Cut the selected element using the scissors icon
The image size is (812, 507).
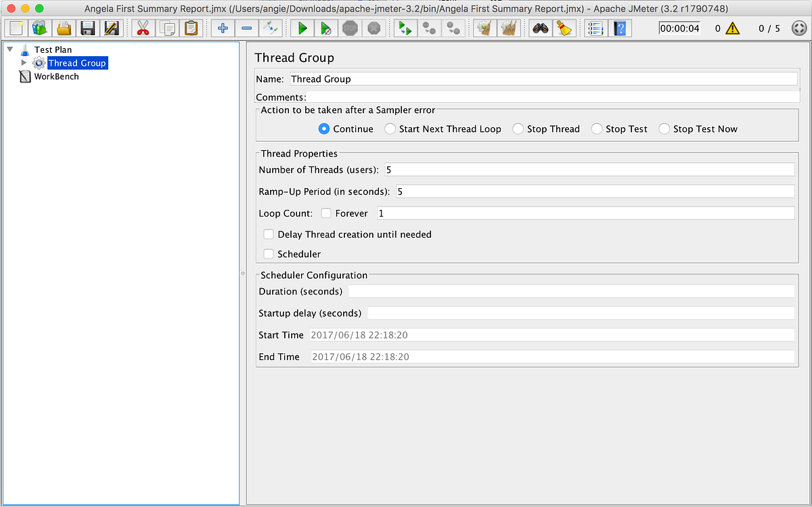(x=143, y=28)
